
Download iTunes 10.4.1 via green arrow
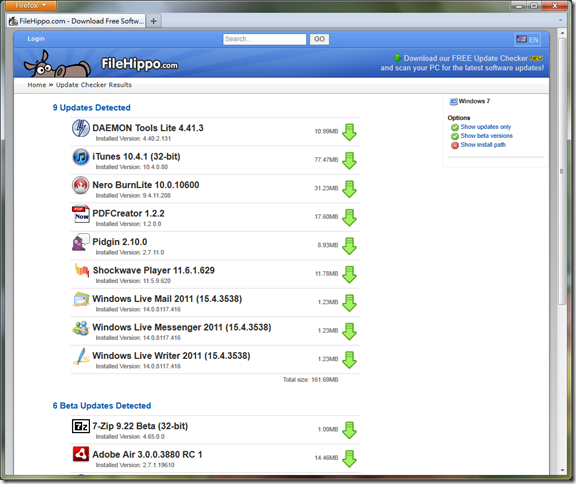pyautogui.click(x=349, y=160)
